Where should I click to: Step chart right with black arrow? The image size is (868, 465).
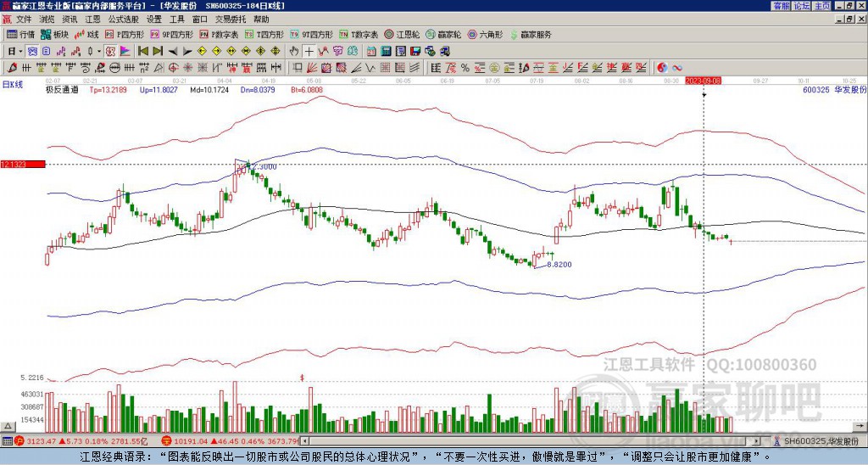(187, 52)
